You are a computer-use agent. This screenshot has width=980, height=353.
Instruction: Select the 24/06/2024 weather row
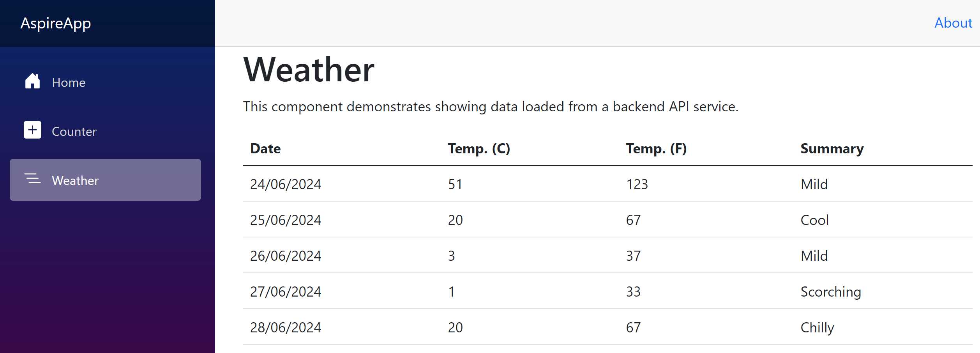click(286, 184)
